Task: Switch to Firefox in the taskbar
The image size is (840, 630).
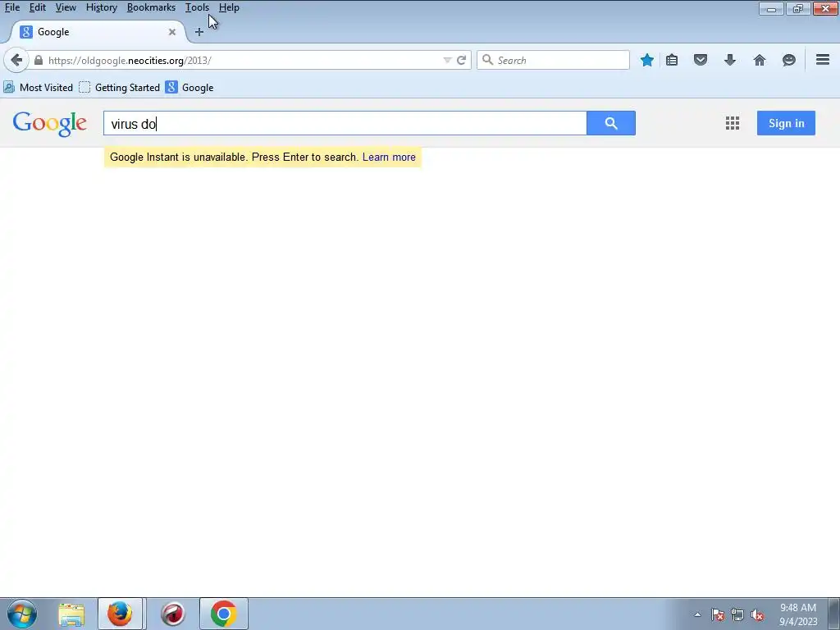Action: point(120,614)
